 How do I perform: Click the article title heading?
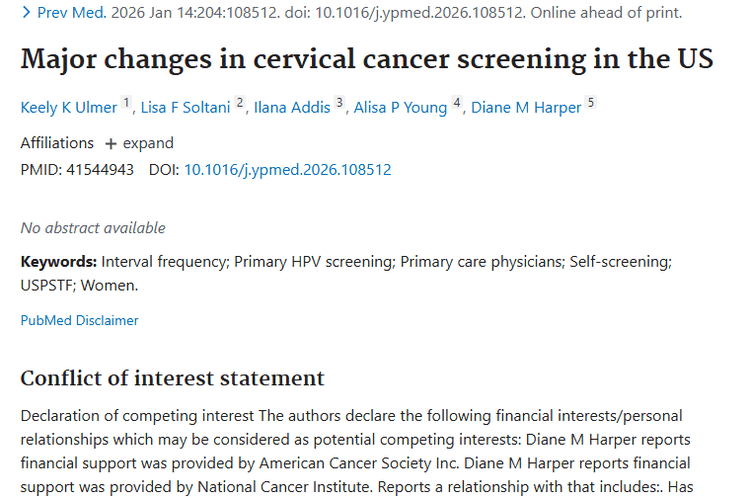[x=366, y=58]
